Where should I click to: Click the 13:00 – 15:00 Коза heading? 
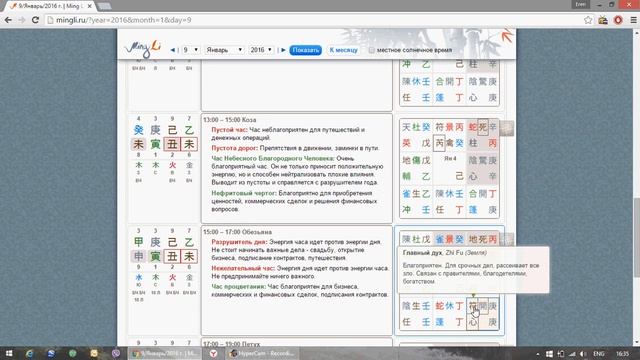(230, 120)
